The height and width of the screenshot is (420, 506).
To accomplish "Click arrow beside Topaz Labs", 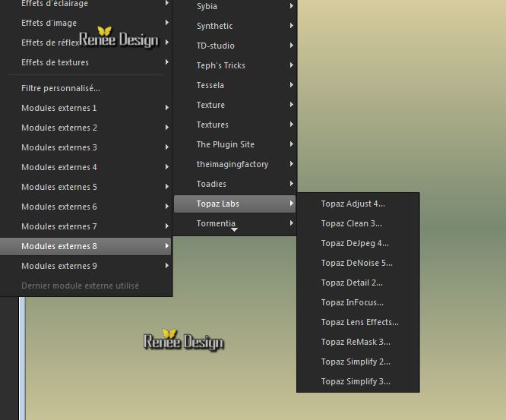I will (292, 204).
